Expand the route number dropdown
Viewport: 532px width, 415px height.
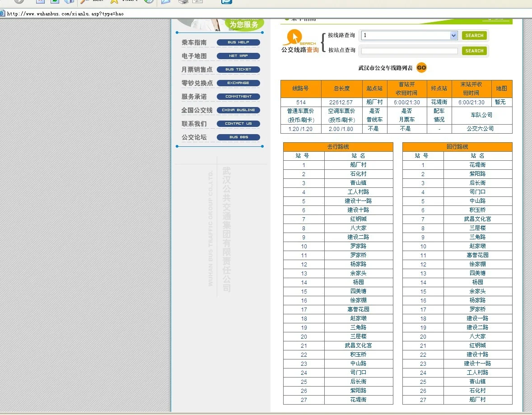tap(453, 36)
